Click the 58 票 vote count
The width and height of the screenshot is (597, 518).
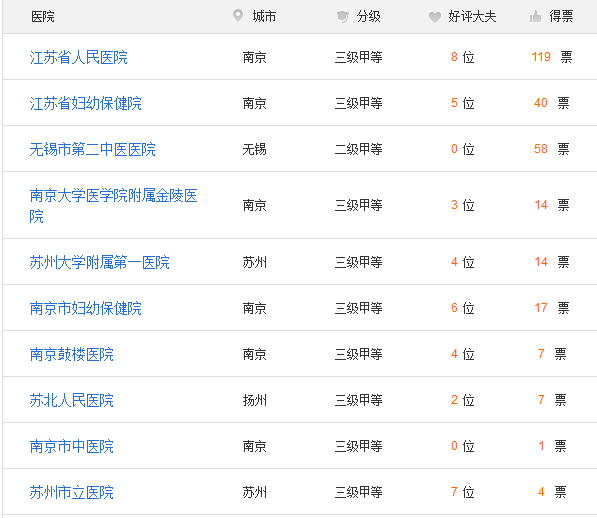(552, 149)
